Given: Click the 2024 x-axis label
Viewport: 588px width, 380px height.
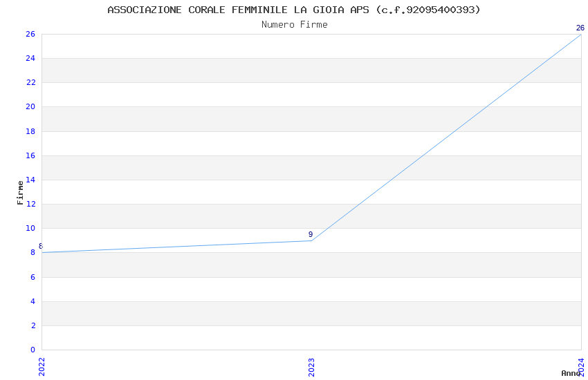Looking at the screenshot, I should (x=581, y=367).
